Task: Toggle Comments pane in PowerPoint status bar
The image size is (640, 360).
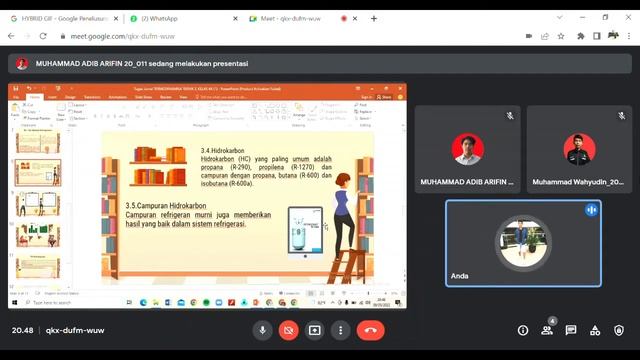Action: point(289,293)
